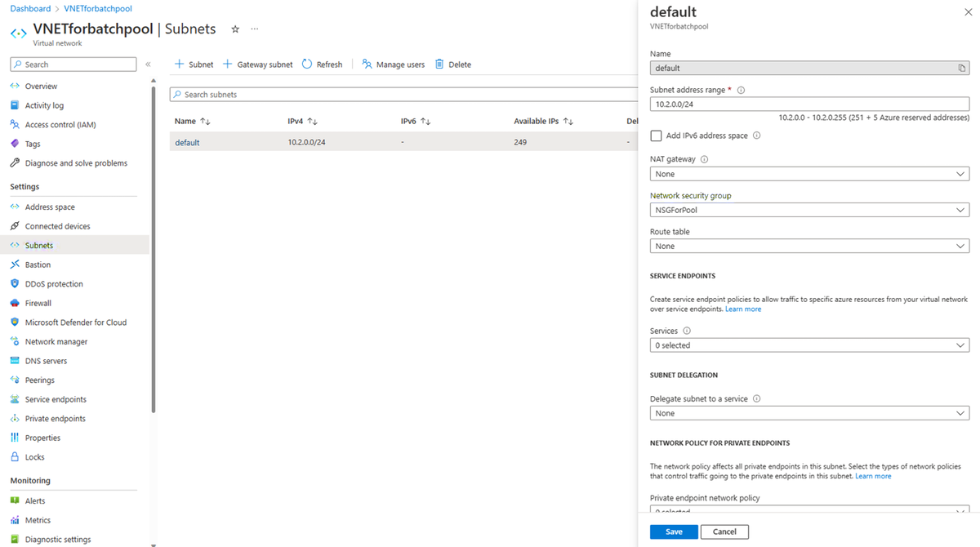Open Learn more under Service Endpoints

point(743,309)
